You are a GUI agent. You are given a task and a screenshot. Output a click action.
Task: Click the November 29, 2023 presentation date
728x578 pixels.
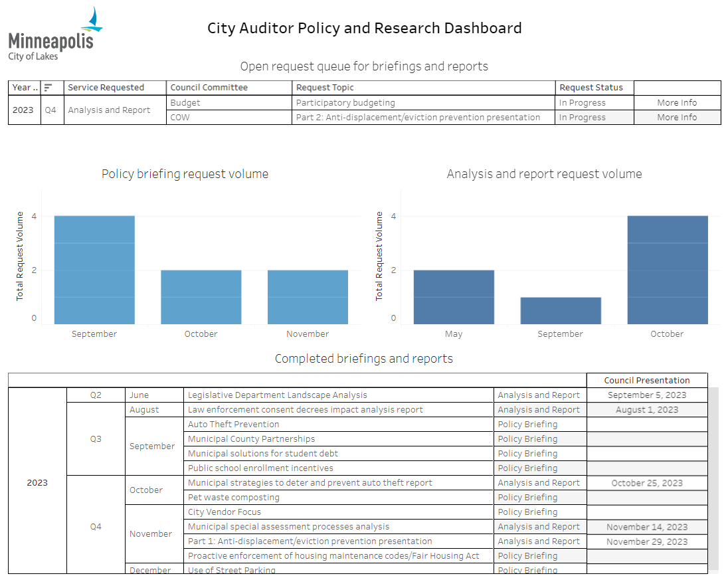click(647, 541)
